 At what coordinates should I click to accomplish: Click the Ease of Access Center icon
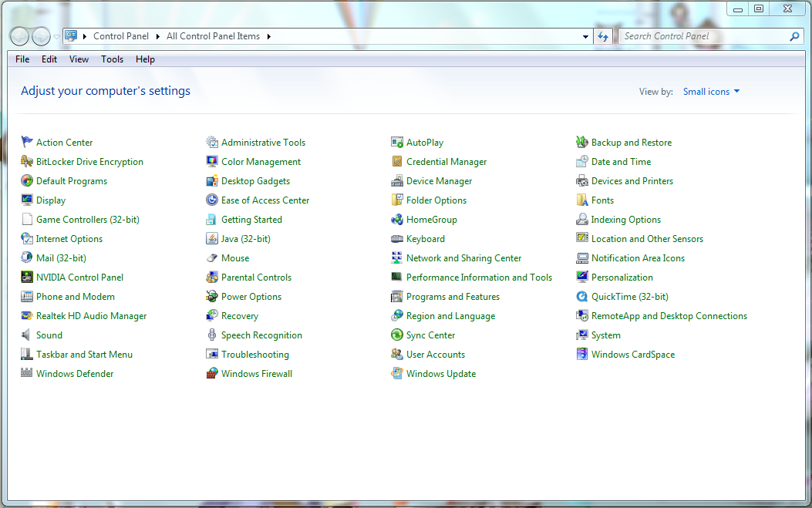click(x=212, y=200)
